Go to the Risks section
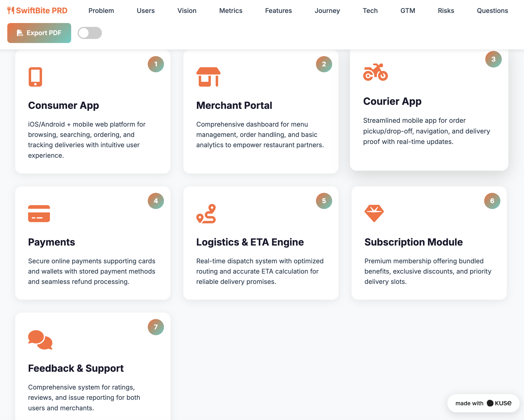This screenshot has height=420, width=524. (x=446, y=11)
